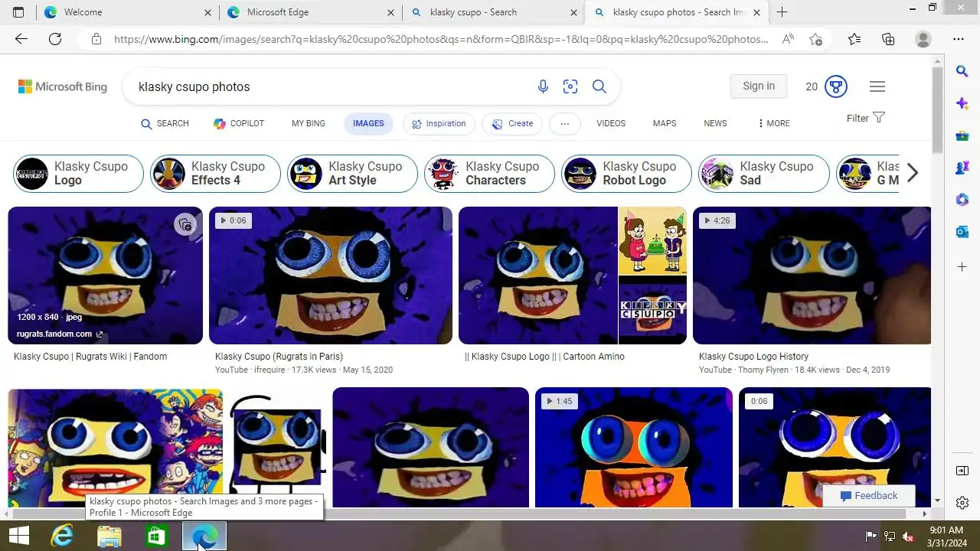Switch to the Welcome tab
This screenshot has height=551, width=980.
click(x=126, y=12)
